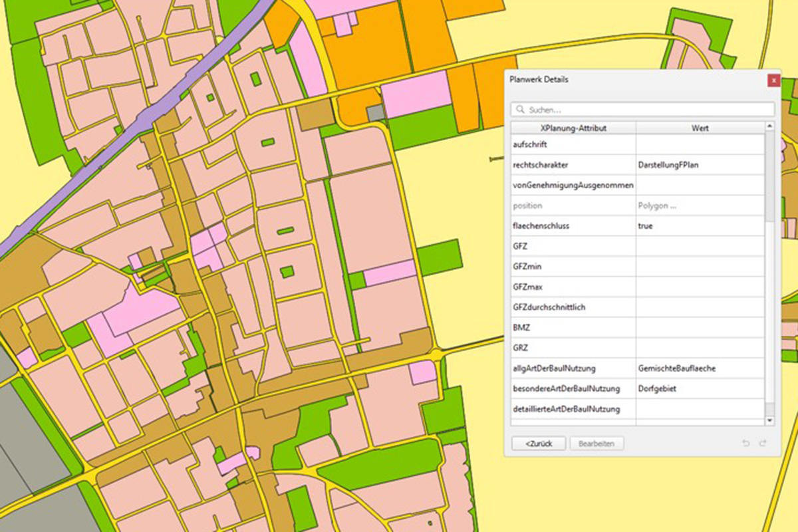Image resolution: width=798 pixels, height=532 pixels.
Task: Click the Wert column header
Action: [700, 127]
